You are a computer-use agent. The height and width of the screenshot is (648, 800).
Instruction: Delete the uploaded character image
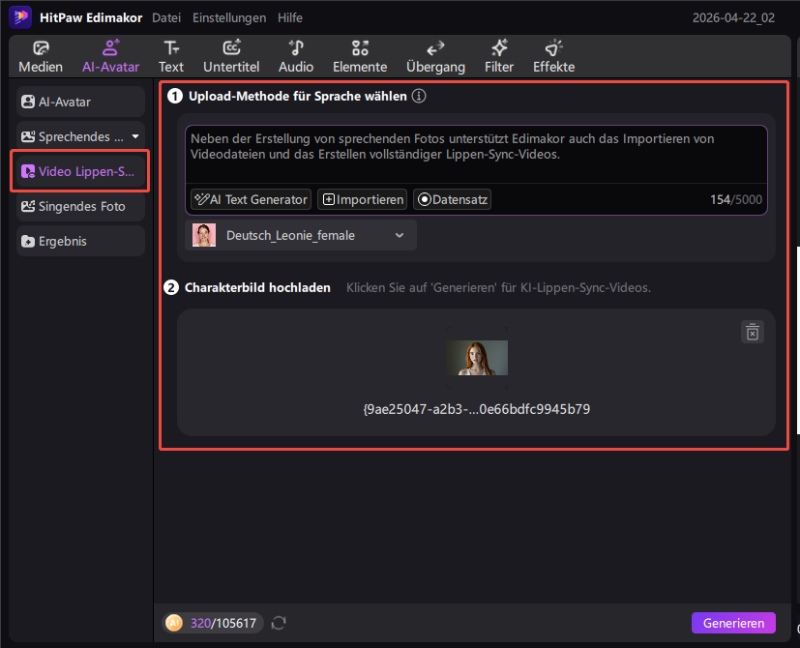point(753,332)
